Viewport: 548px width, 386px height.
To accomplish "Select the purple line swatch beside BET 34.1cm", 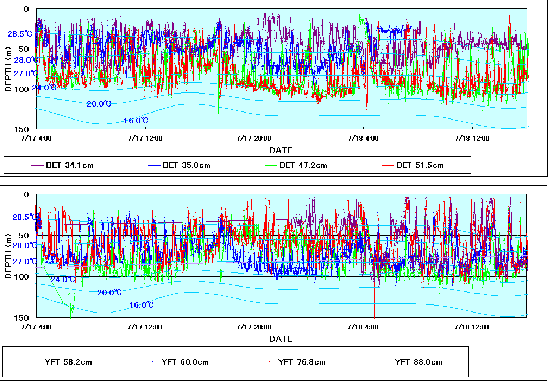I will pyautogui.click(x=38, y=165).
